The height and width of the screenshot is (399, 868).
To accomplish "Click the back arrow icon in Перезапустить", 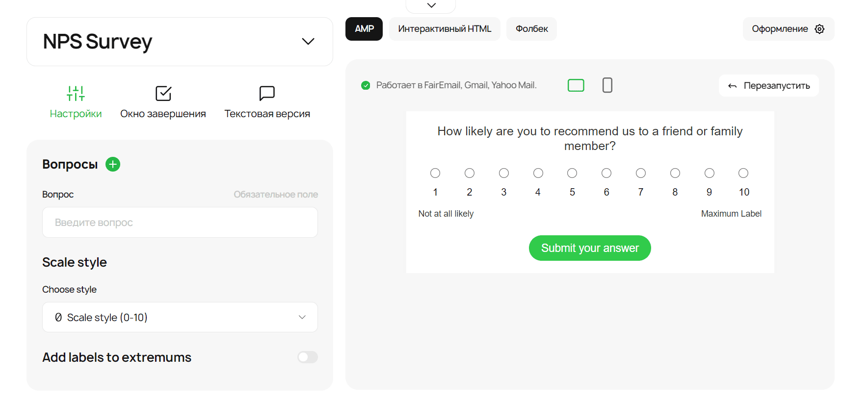I will click(732, 86).
